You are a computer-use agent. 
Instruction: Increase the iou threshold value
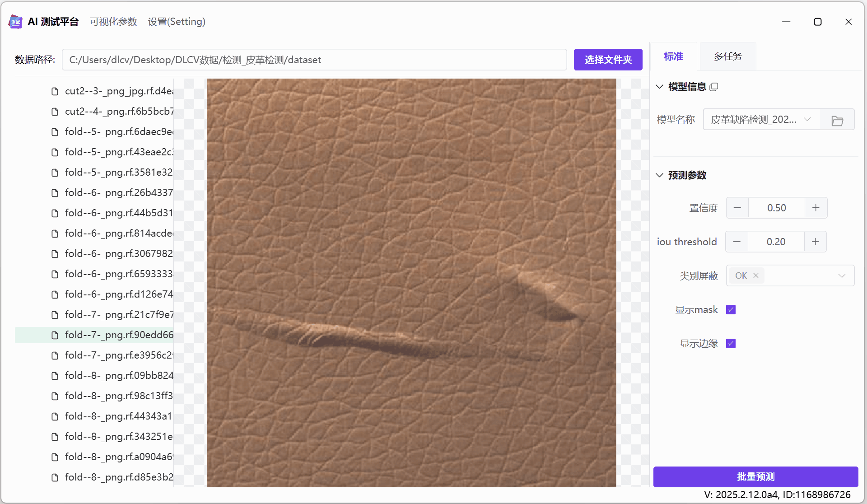[816, 242]
